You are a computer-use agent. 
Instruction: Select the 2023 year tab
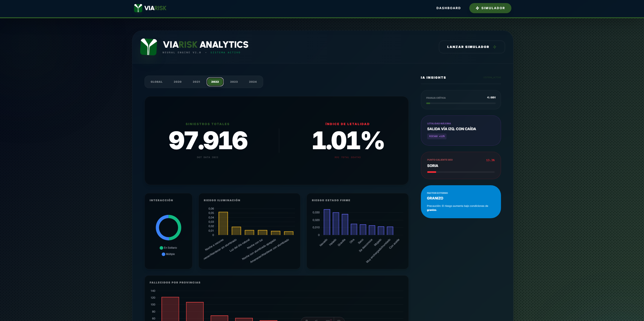pyautogui.click(x=234, y=82)
